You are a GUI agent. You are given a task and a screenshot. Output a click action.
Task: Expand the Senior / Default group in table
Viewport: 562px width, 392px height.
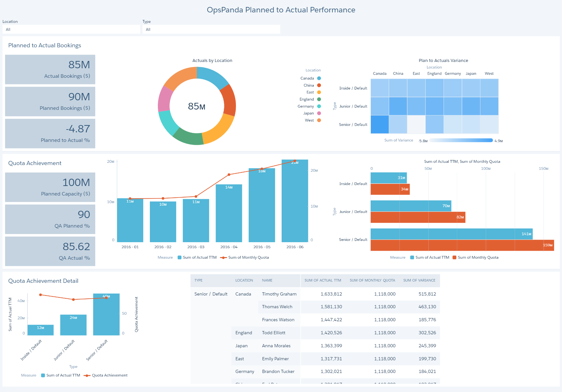(211, 294)
